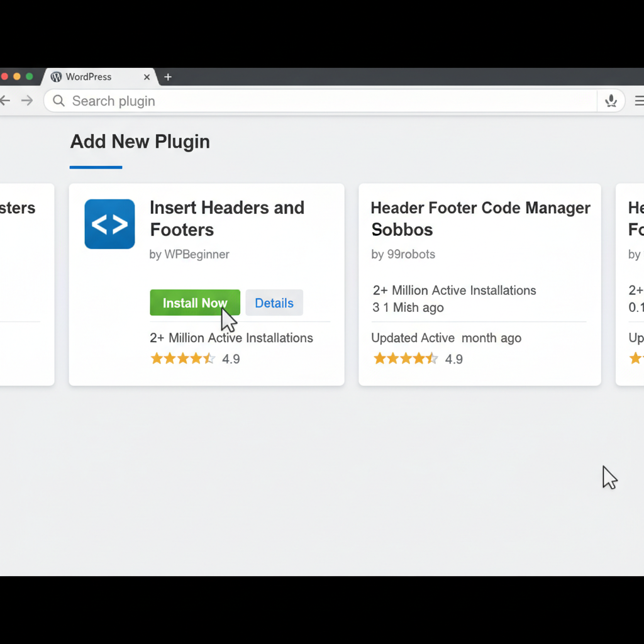Open the 99robots author link

point(402,254)
